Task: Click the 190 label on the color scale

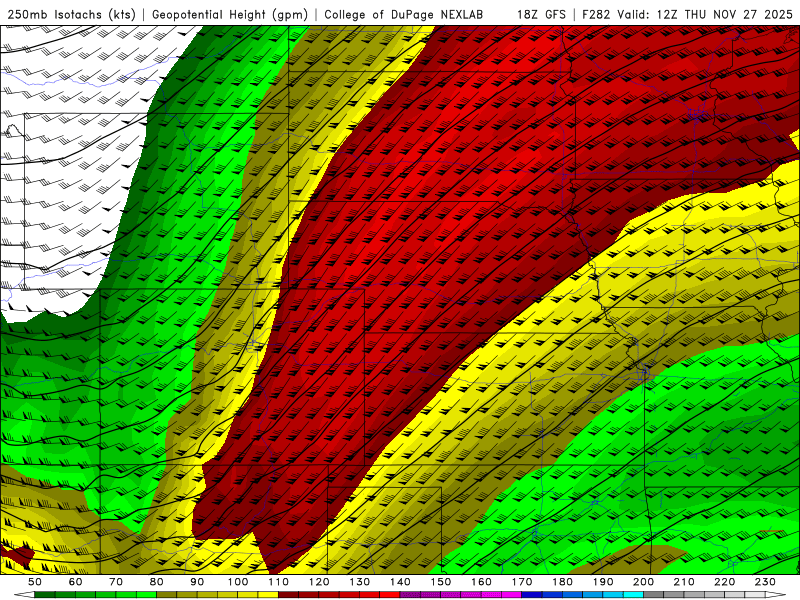Action: pyautogui.click(x=603, y=582)
